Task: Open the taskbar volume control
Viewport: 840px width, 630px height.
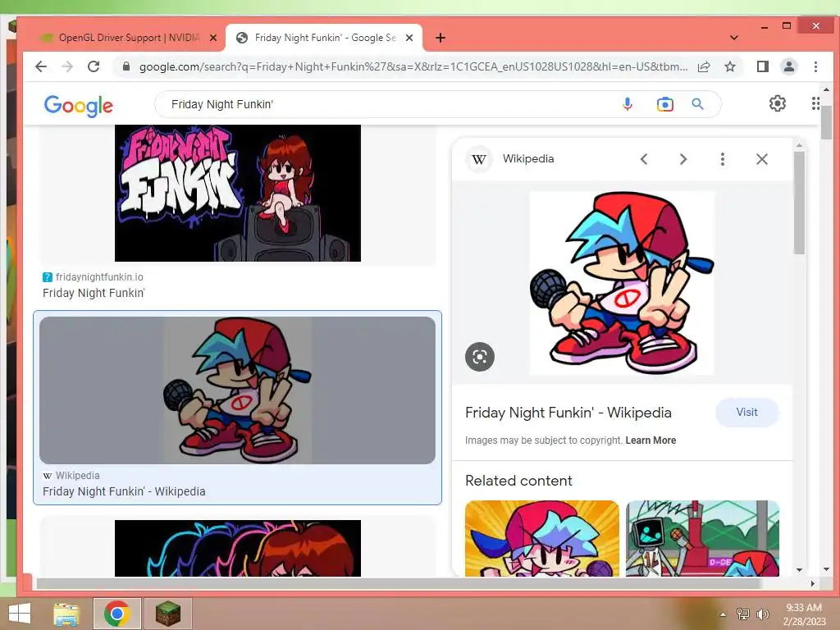Action: pos(762,614)
